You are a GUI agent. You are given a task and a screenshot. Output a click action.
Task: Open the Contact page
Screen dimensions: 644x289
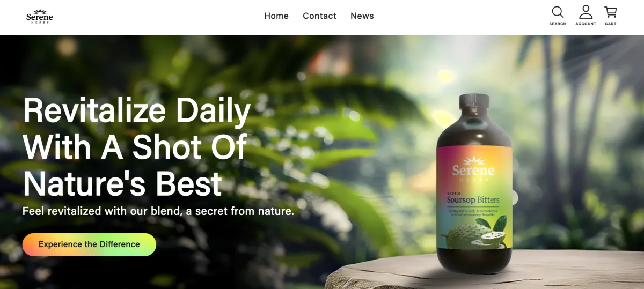[319, 16]
